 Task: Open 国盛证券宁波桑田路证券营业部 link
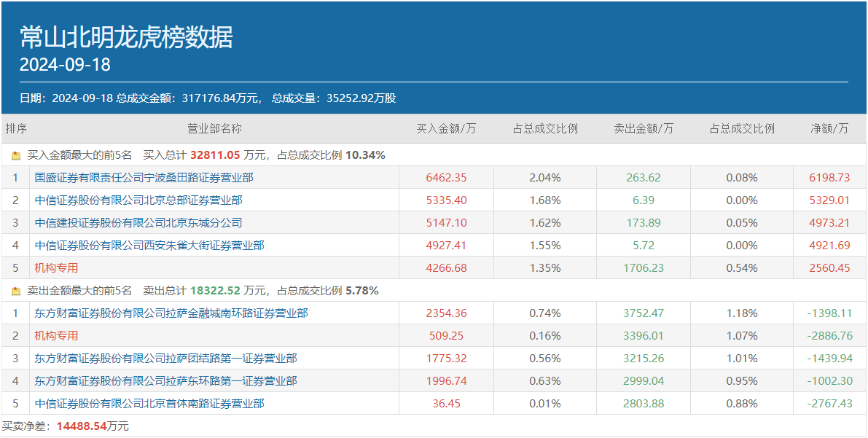coord(144,177)
